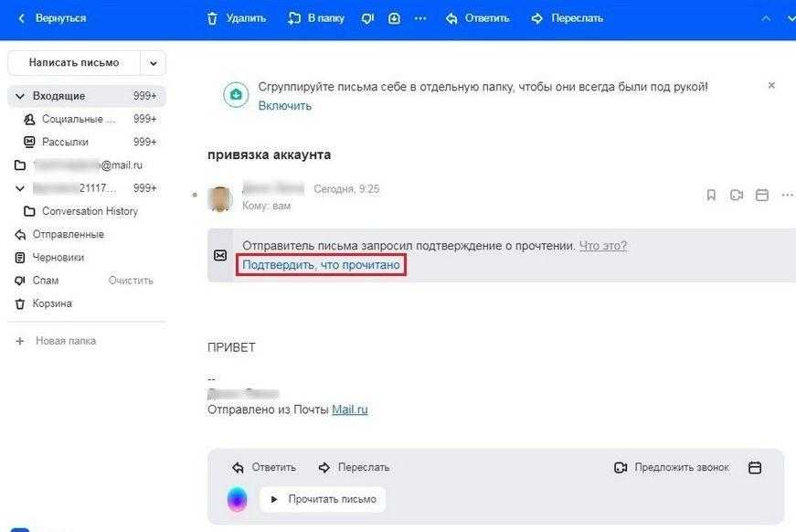796x532 pixels.
Task: Open the calendar icon in message header
Action: tap(762, 195)
